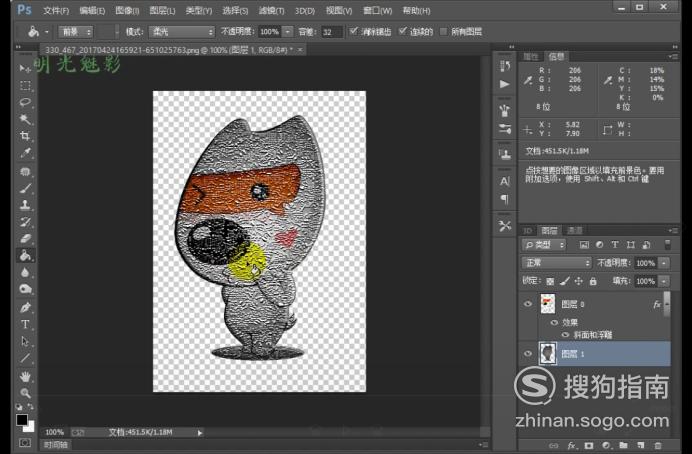Open the 类型 layer filter dropdown

pyautogui.click(x=544, y=245)
